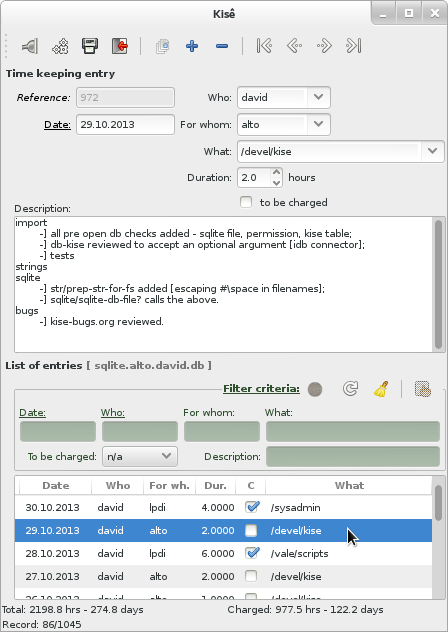
Task: Click the Record 86/1045 status text
Action: (42, 624)
